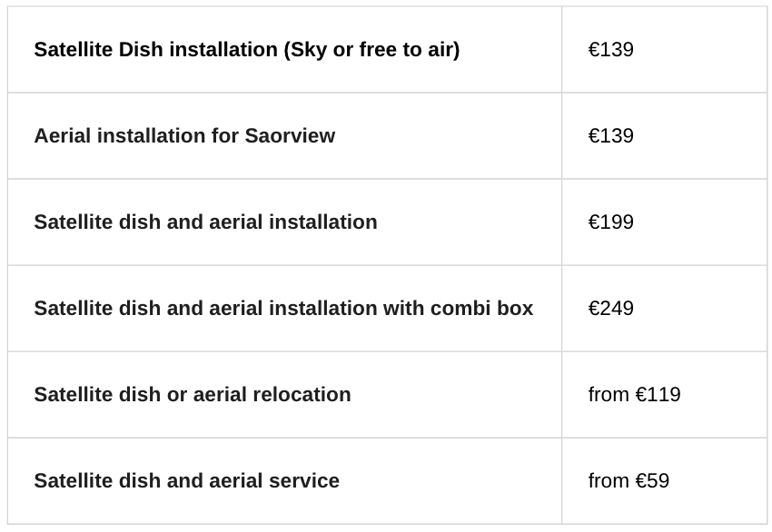This screenshot has width=772, height=532.
Task: Select the €249 price cell
Action: coord(610,309)
